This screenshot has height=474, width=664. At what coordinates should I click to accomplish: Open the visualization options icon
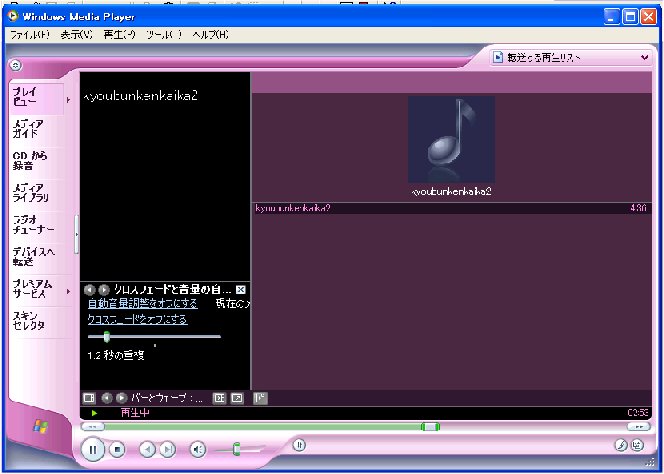point(89,398)
